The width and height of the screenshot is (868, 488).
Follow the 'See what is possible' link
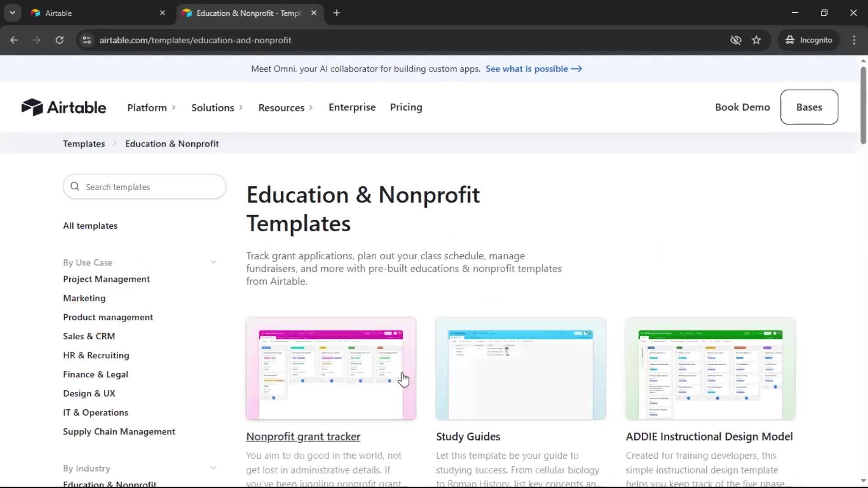click(534, 69)
